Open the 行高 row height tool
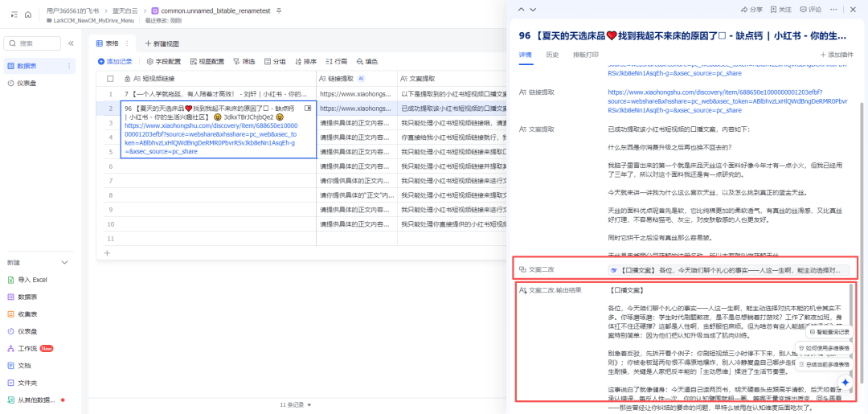The height and width of the screenshot is (414, 868). coord(336,61)
